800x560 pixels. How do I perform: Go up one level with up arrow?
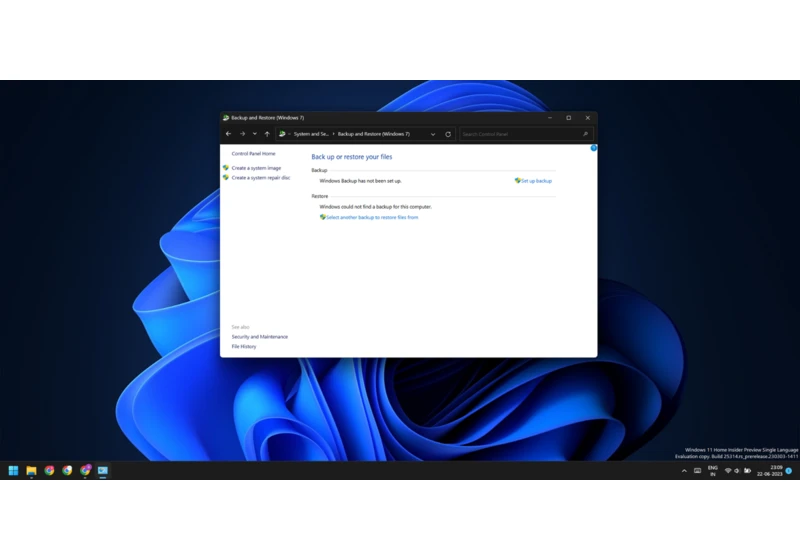pos(267,134)
